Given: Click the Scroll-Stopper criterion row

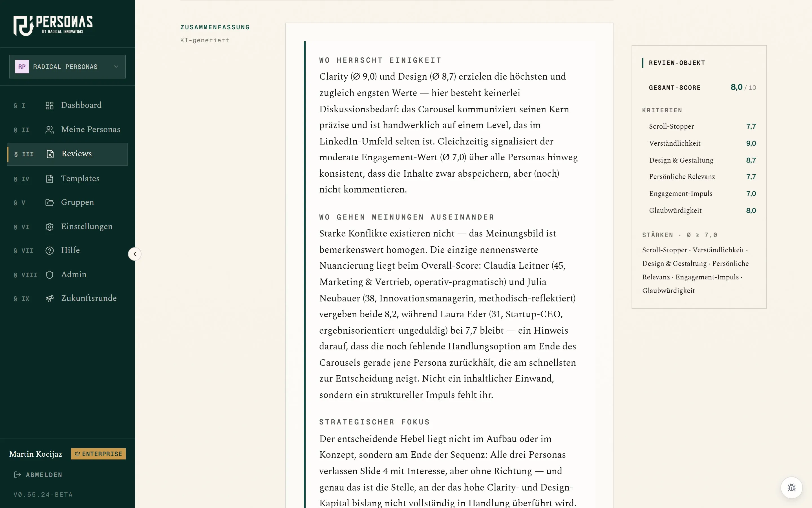Looking at the screenshot, I should point(702,127).
